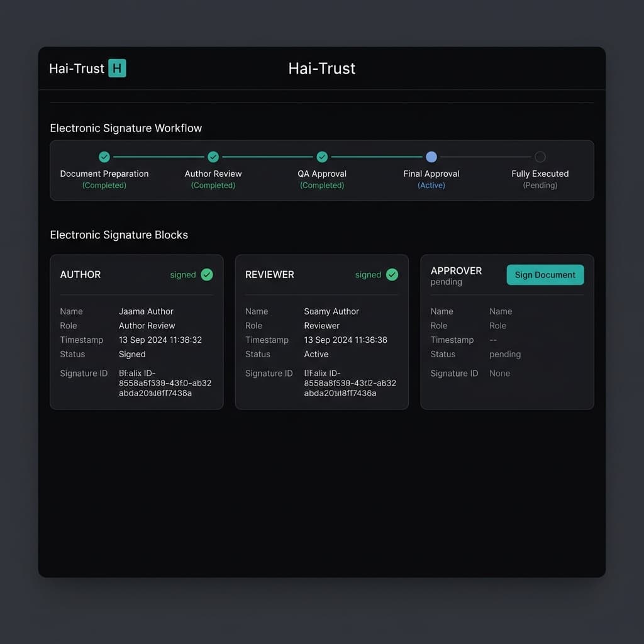Click the Document Preparation completed step marker
The image size is (644, 644).
pyautogui.click(x=104, y=157)
